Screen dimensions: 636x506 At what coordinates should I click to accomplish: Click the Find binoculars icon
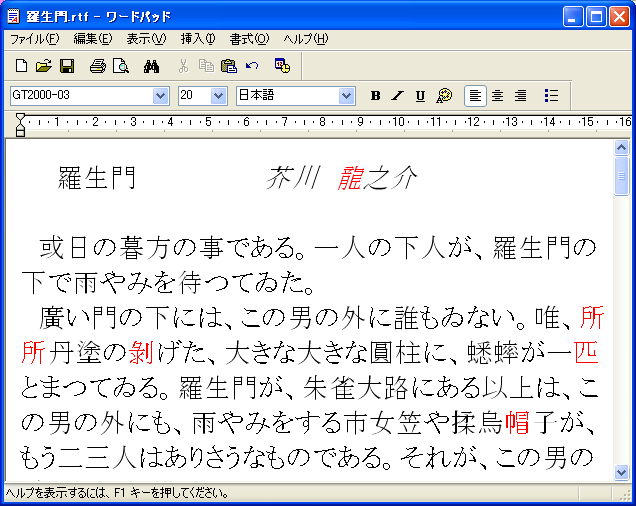(152, 66)
